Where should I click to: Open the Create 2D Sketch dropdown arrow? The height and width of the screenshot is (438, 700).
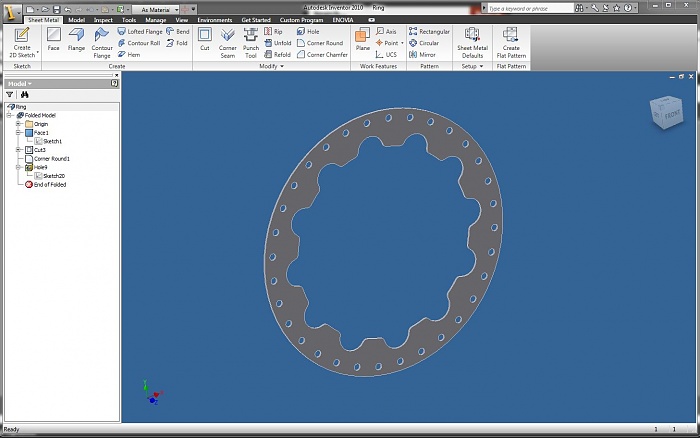pyautogui.click(x=38, y=53)
